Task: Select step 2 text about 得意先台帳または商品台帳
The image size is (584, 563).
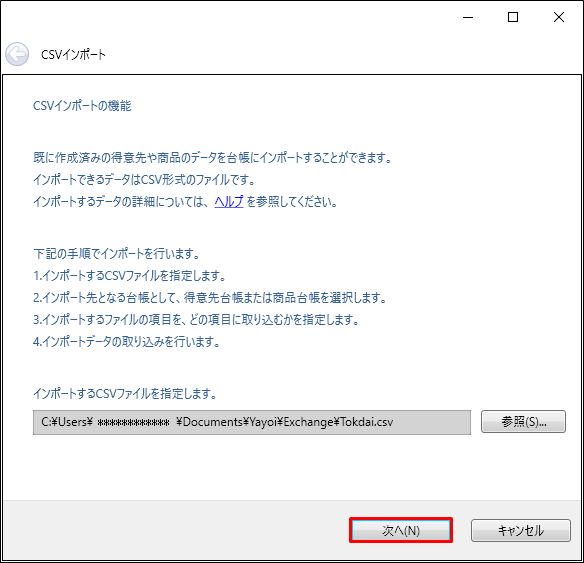Action: tap(210, 298)
